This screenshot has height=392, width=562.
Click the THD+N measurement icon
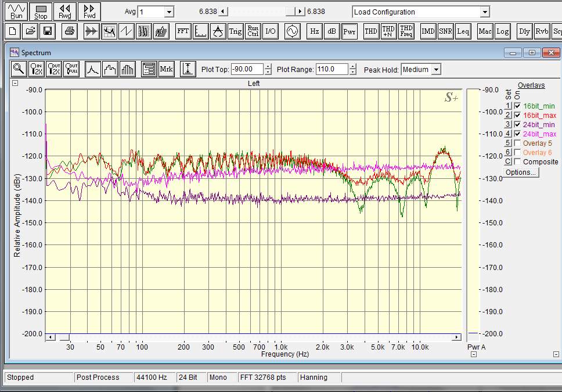point(388,31)
